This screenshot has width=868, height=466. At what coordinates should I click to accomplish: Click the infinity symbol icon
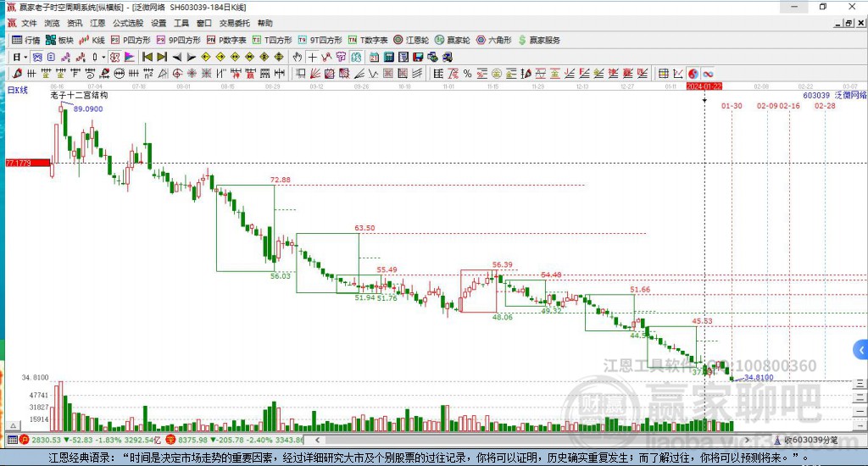click(x=708, y=74)
